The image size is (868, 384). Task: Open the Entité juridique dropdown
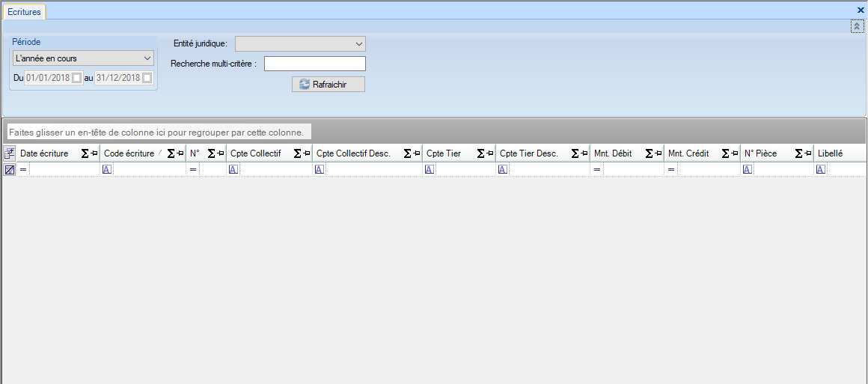pos(300,43)
